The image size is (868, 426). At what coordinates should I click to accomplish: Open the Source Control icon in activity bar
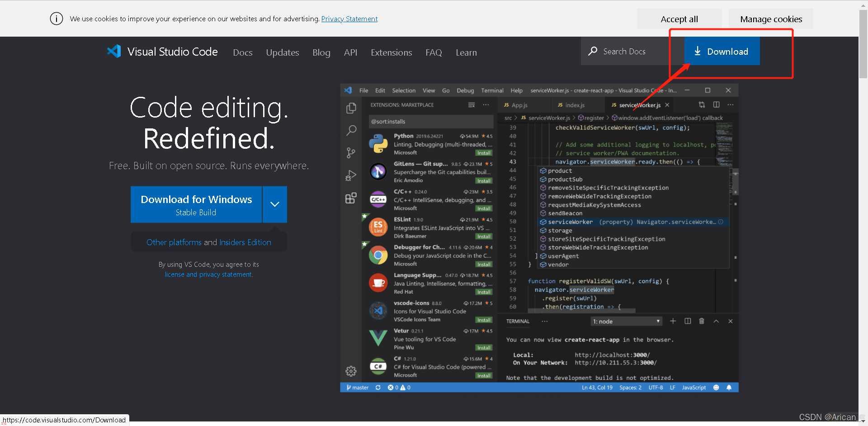351,153
